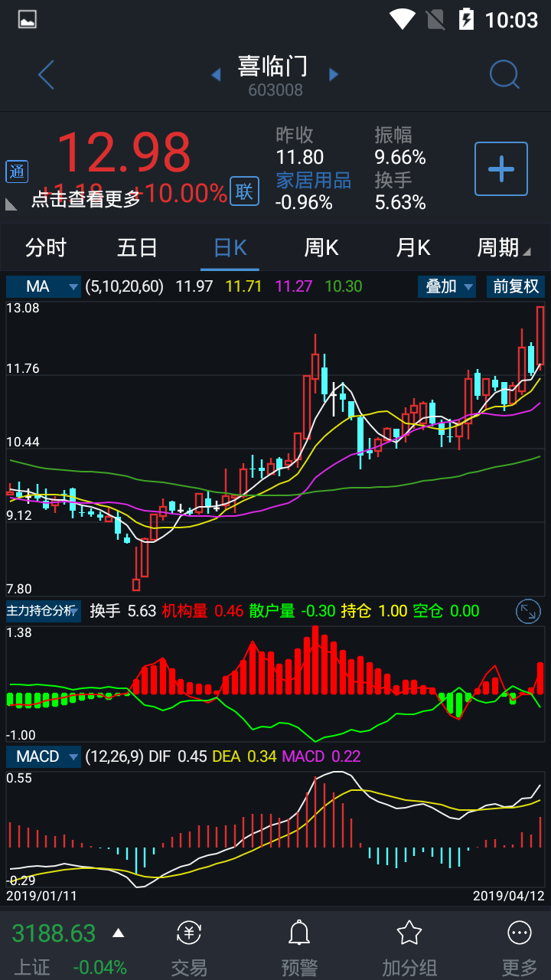Select the 月K tab
551x980 pixels.
[413, 247]
